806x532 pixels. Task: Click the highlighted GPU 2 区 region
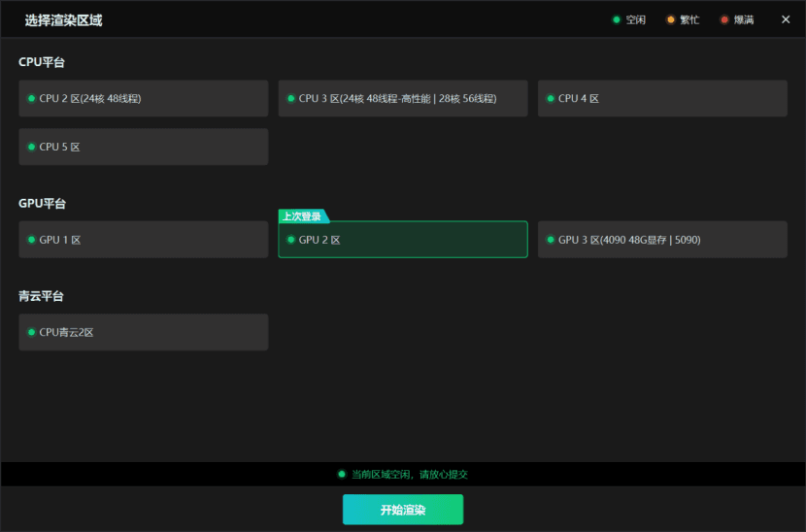(x=402, y=240)
